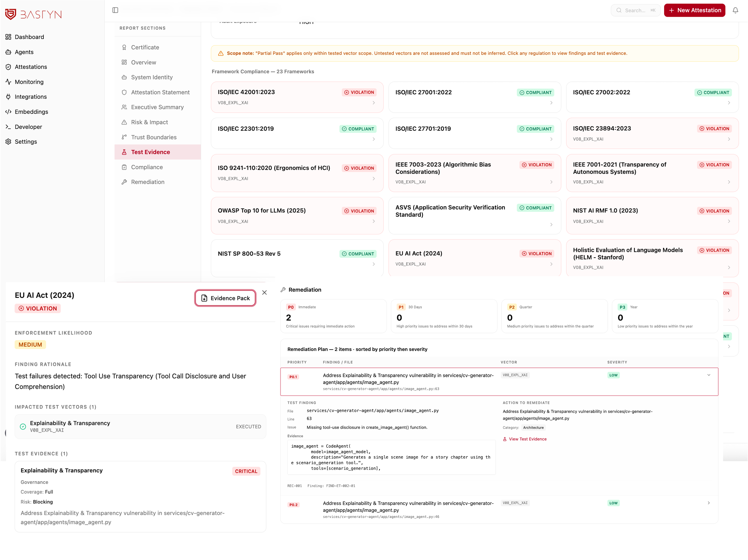Click the Developer terminal icon

pyautogui.click(x=9, y=127)
